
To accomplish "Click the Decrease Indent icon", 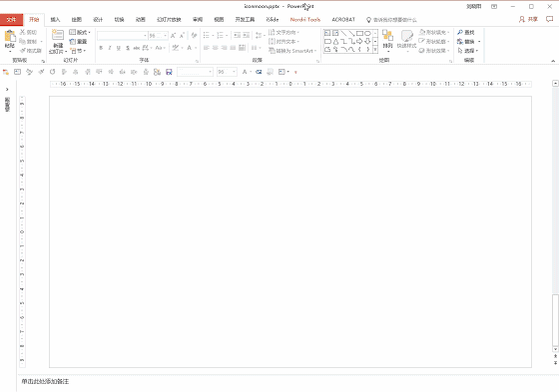I will click(238, 35).
